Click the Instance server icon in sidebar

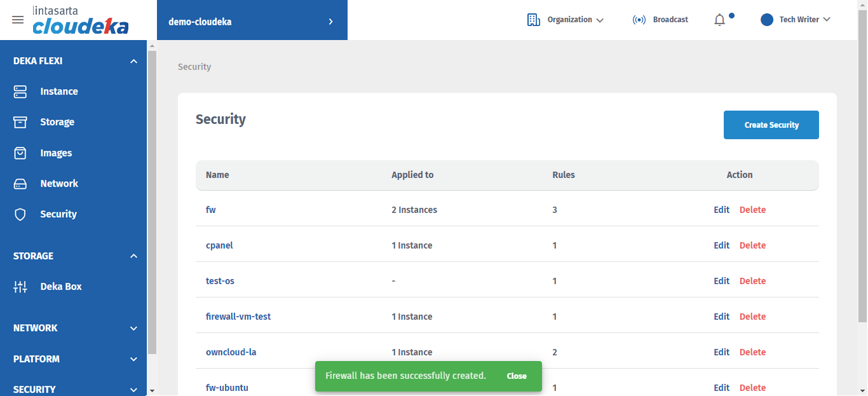coord(20,92)
